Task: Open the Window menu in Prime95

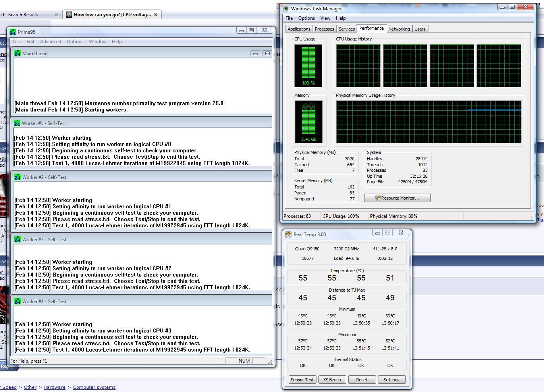Action: click(x=98, y=42)
